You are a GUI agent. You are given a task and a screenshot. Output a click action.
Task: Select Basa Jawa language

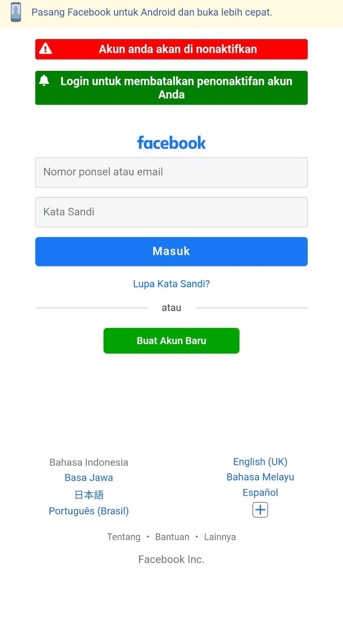point(89,478)
